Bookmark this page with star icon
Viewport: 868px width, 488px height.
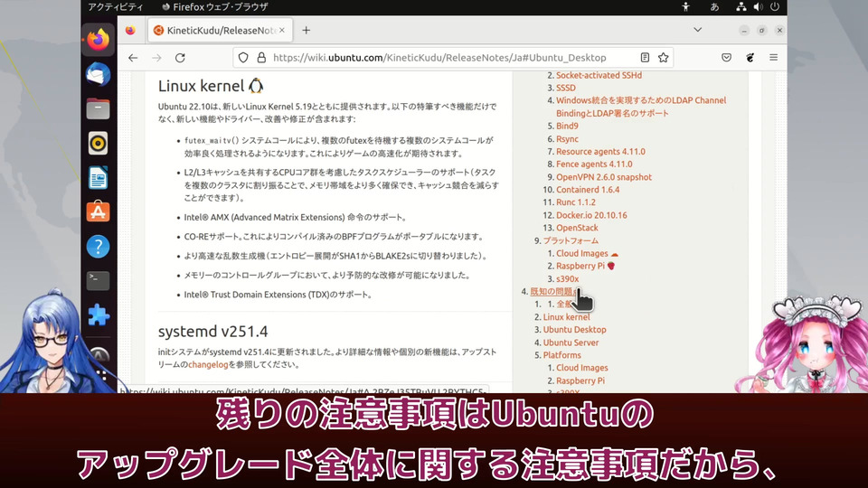[x=663, y=58]
